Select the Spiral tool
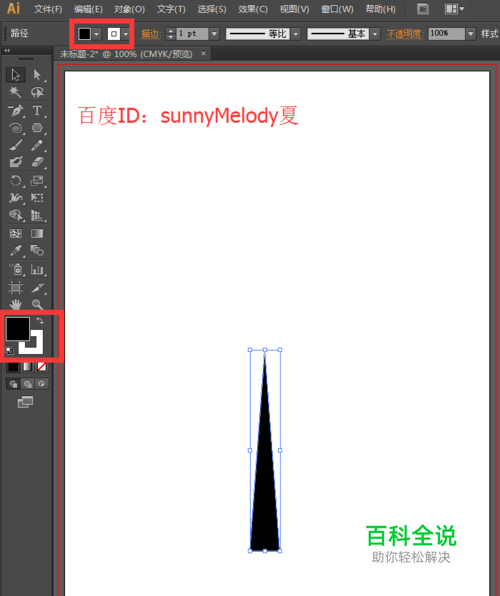Image resolution: width=500 pixels, height=596 pixels. (16, 128)
